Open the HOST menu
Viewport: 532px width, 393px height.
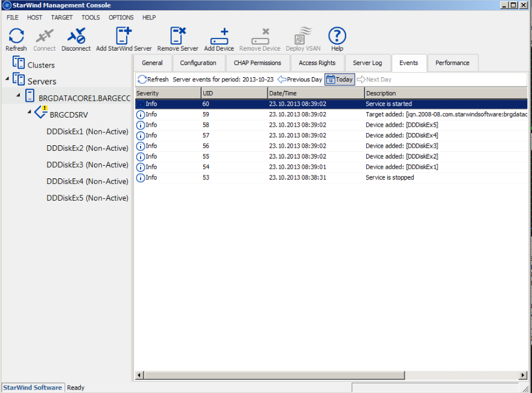point(34,17)
